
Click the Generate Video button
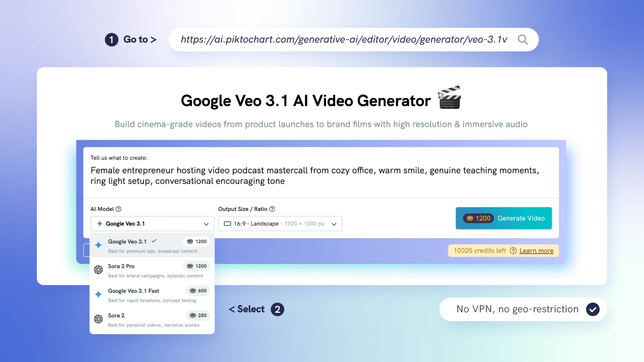(x=520, y=218)
